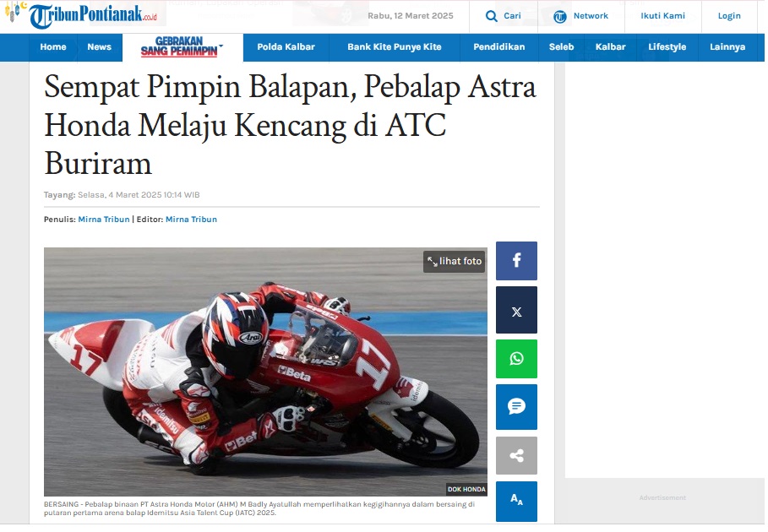Share the article on X
Screen dimensions: 768x532
(516, 310)
